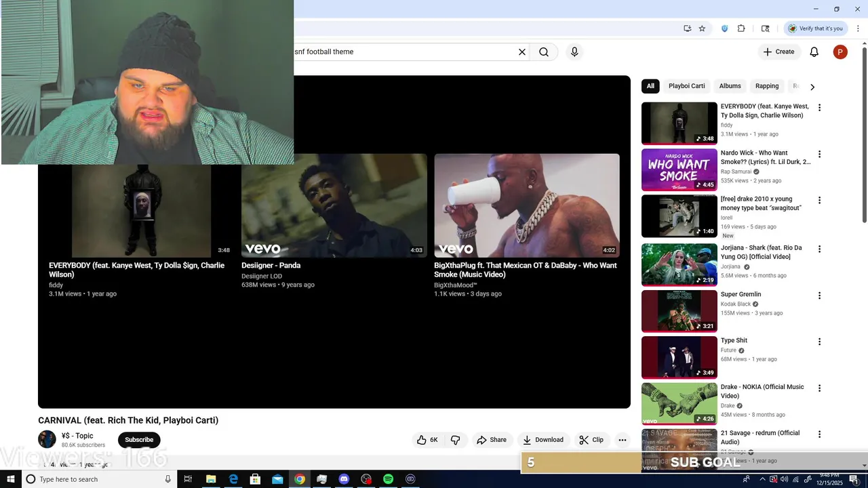Open options for Super Gremlin video
The width and height of the screenshot is (868, 488).
click(x=819, y=296)
